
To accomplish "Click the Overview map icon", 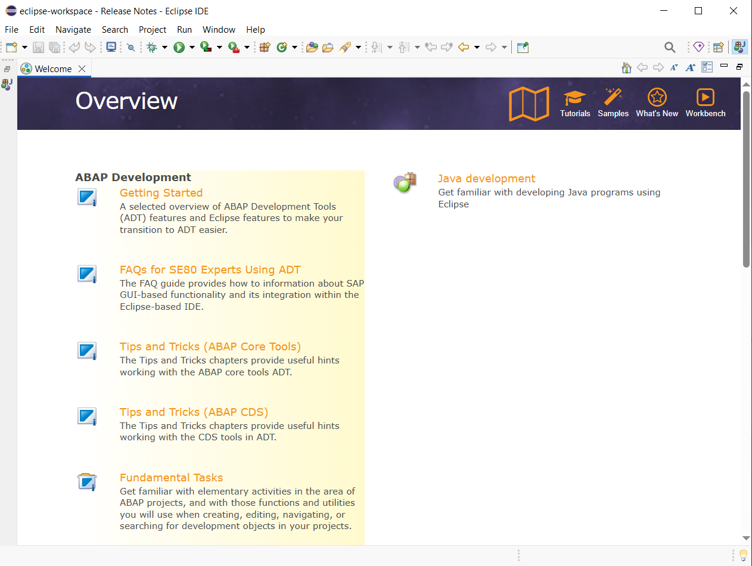I will click(x=529, y=103).
